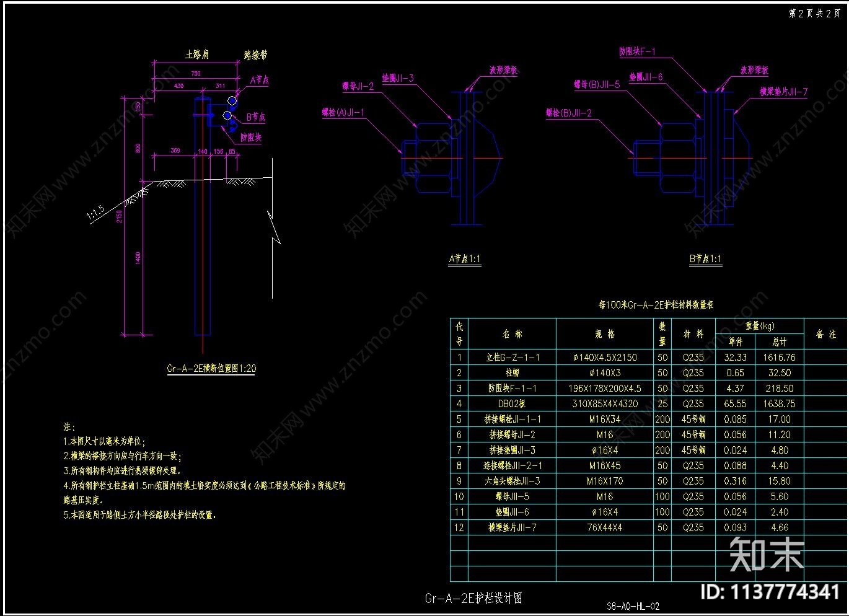
Task: Select the "防阻块F-1-1" table entry
Action: pyautogui.click(x=512, y=389)
